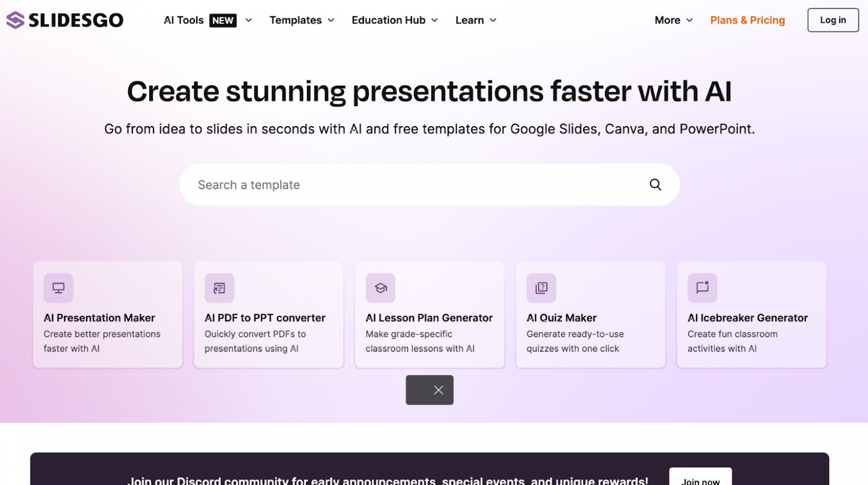The image size is (868, 485).
Task: Click the Slidesgo logo
Action: coord(65,20)
